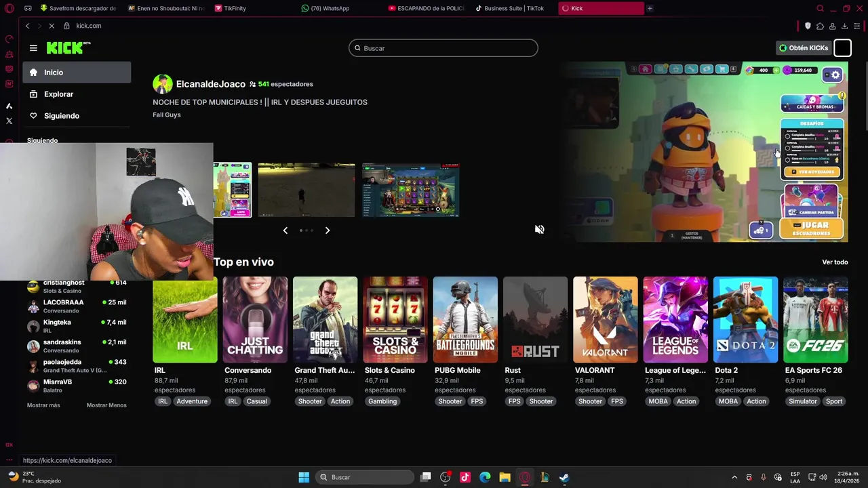
Task: Click the KICK beta logo
Action: point(68,47)
